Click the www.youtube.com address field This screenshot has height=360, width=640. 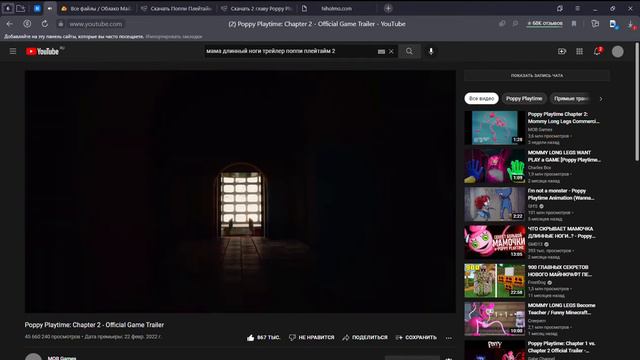coord(96,24)
